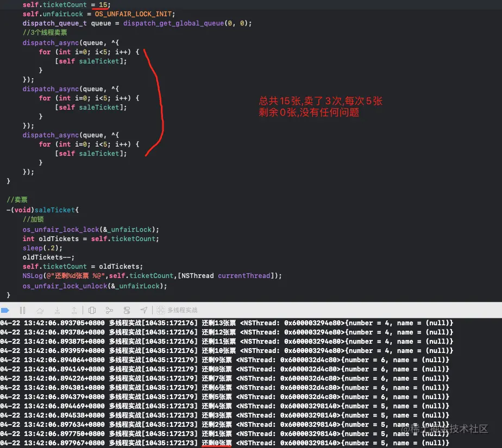Click console log line 还剩12张票
Screen dimensions: 502x448
(x=227, y=332)
